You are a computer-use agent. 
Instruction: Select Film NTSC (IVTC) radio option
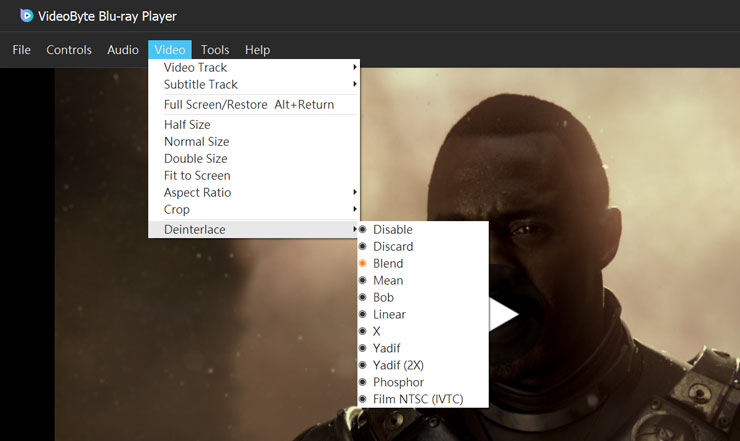(x=416, y=400)
